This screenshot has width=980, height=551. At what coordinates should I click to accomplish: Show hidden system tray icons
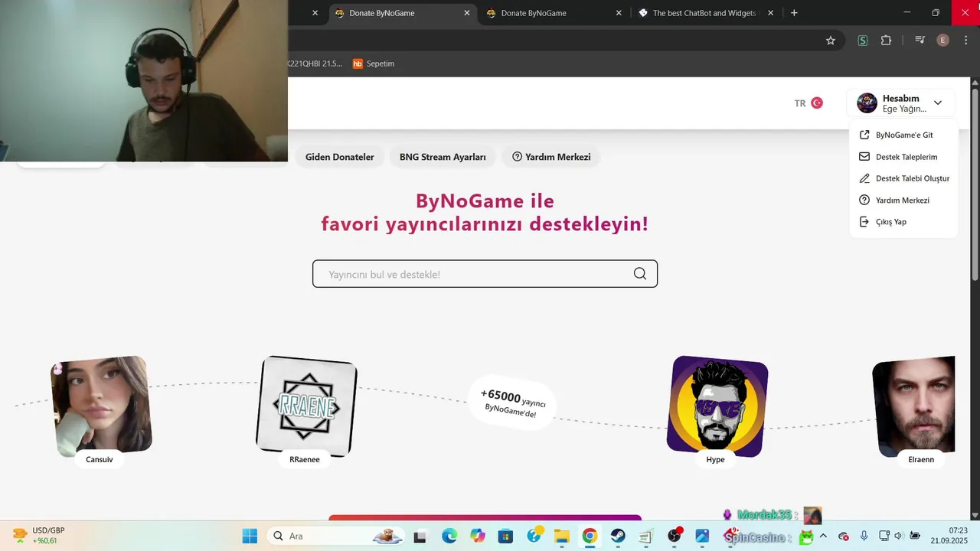[823, 536]
